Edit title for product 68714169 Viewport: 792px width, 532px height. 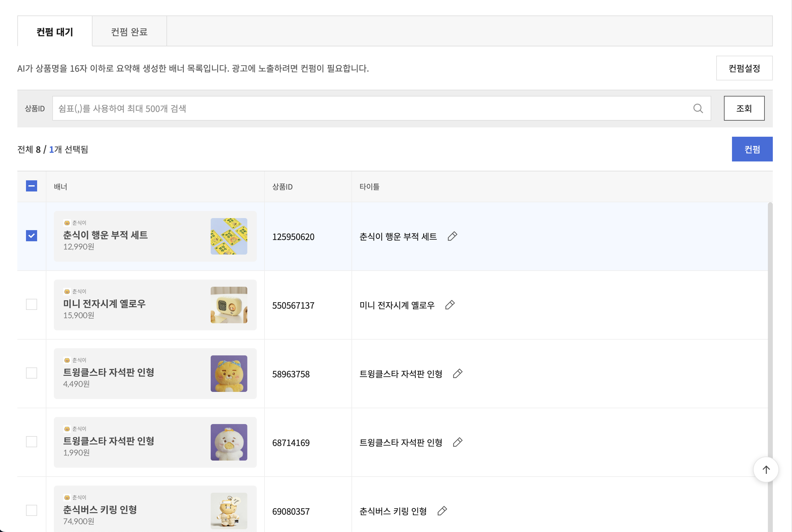point(458,442)
